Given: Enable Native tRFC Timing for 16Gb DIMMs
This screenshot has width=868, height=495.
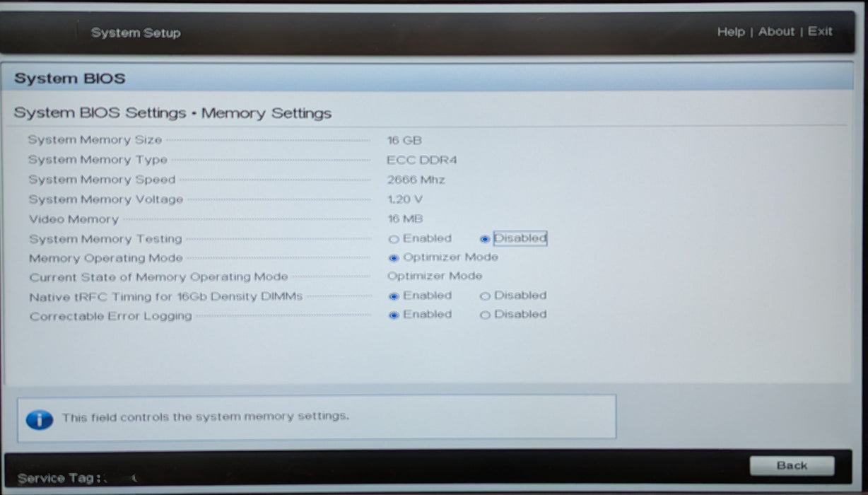Looking at the screenshot, I should click(x=394, y=296).
